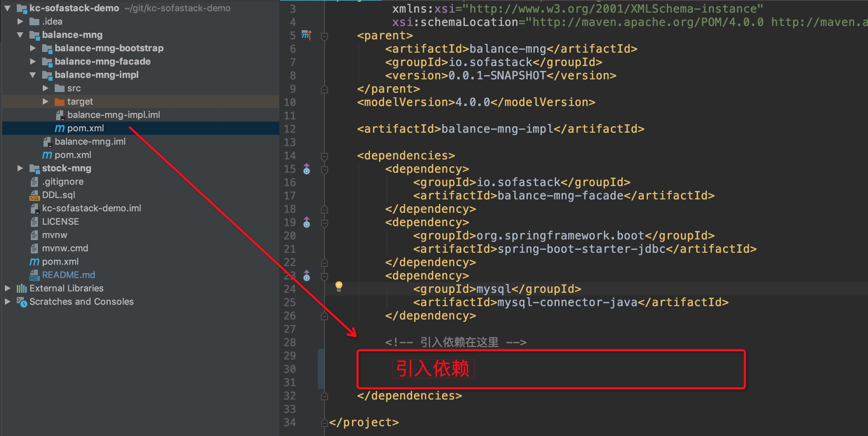This screenshot has width=868, height=436.
Task: Expand the balance-mng-facade module arrow
Action: click(x=33, y=61)
